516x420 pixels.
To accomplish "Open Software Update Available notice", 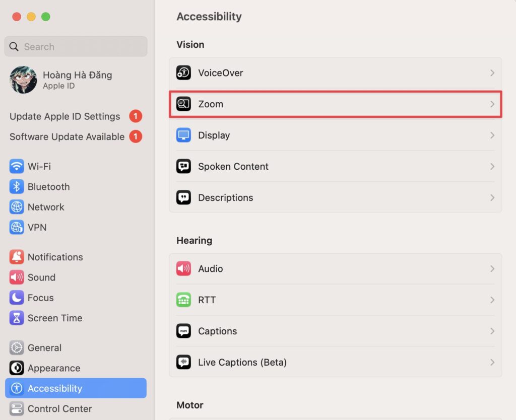I will coord(76,137).
